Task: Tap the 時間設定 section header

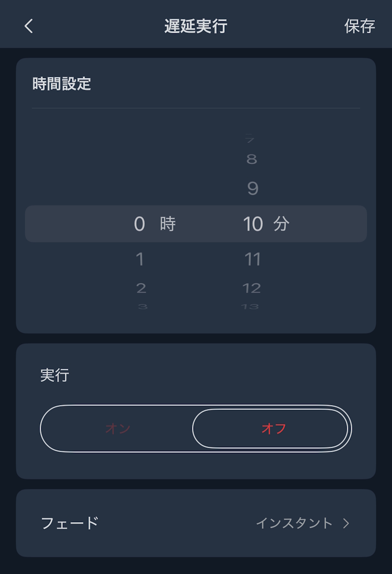Action: point(62,84)
